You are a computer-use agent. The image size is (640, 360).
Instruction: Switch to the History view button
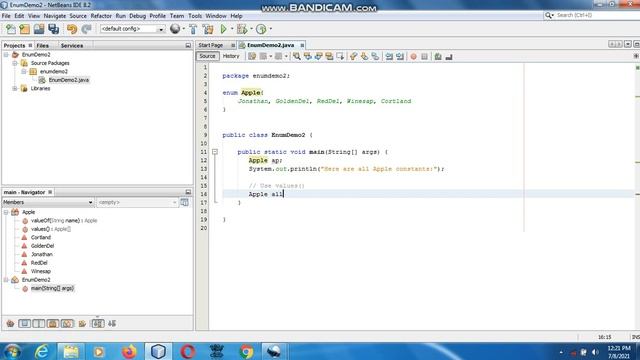(231, 56)
